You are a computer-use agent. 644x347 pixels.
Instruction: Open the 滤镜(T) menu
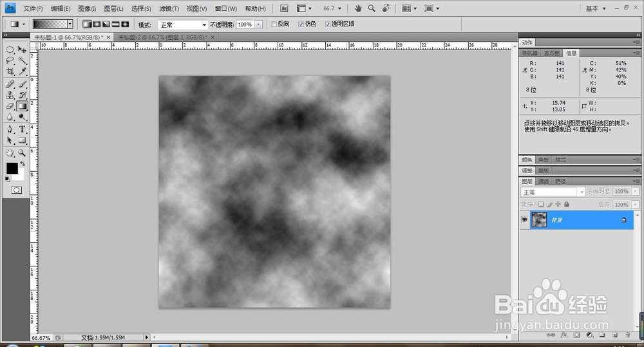(169, 8)
